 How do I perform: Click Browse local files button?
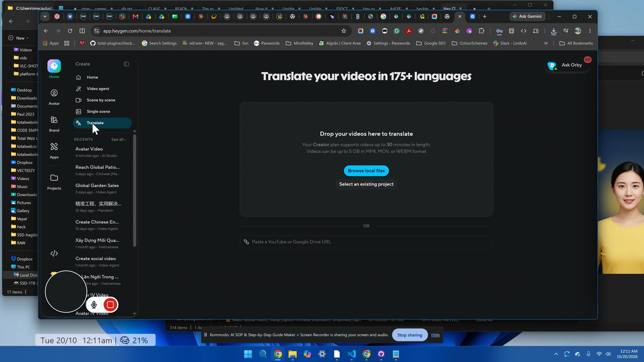click(x=366, y=171)
